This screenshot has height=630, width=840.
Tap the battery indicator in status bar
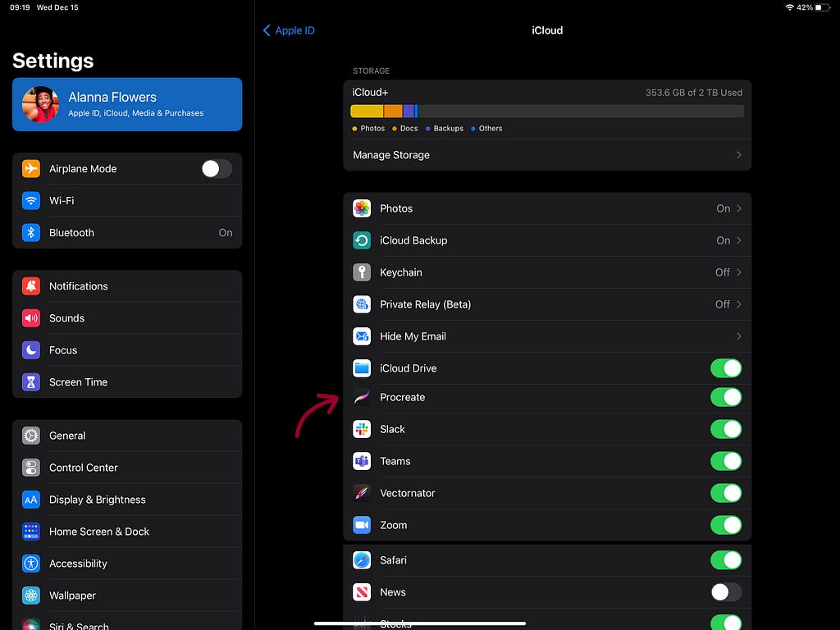coord(822,7)
